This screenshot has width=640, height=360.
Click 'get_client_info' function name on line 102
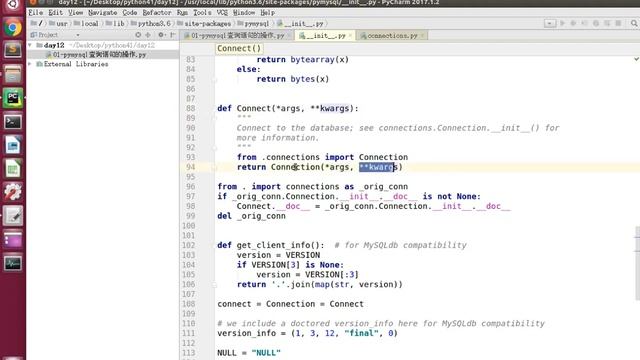tap(273, 245)
